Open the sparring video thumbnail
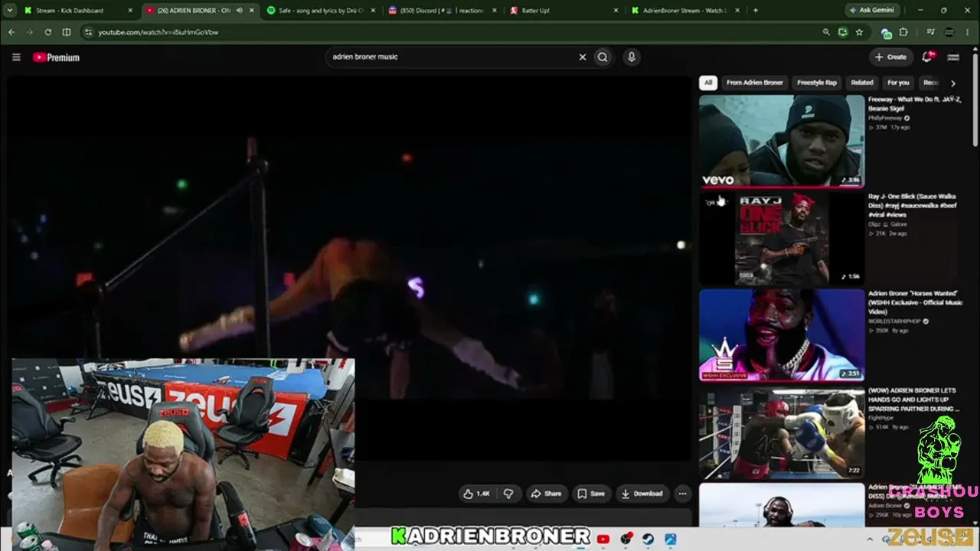This screenshot has height=551, width=980. tap(782, 432)
